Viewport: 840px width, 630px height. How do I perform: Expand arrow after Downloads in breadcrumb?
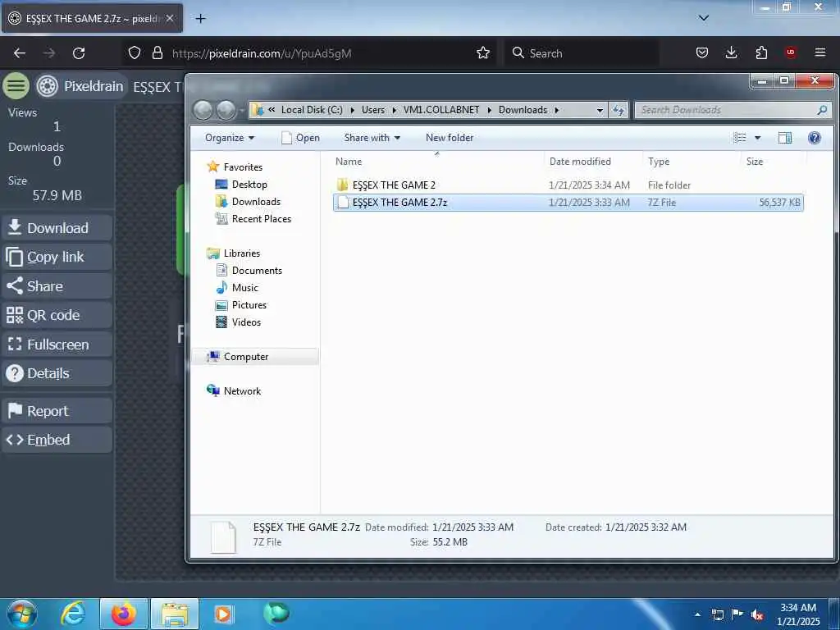pyautogui.click(x=557, y=110)
